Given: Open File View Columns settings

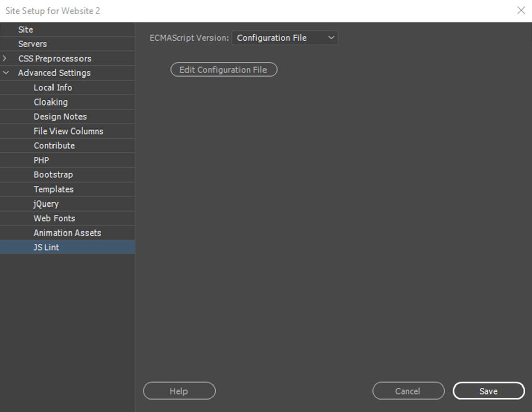Looking at the screenshot, I should pyautogui.click(x=67, y=132).
